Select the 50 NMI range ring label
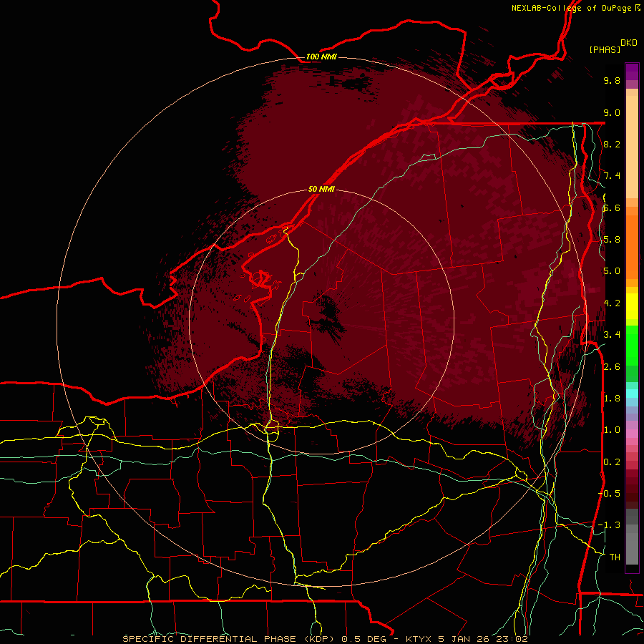 [321, 190]
